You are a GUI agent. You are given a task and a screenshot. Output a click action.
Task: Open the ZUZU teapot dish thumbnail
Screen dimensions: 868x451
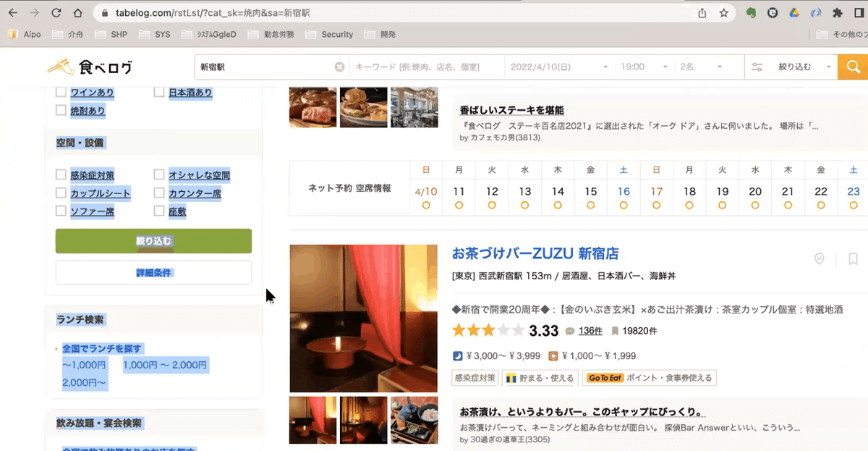414,420
